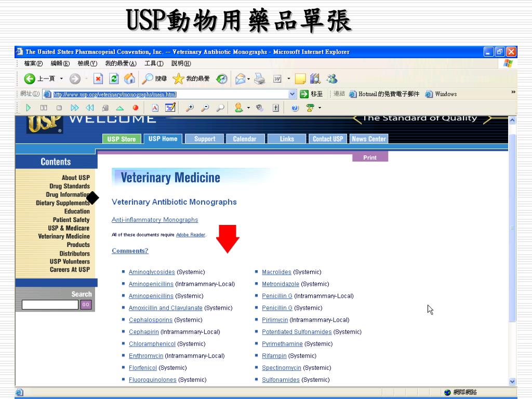532x399 pixels.
Task: Open Aminoglycosides monograph link
Action: click(152, 272)
